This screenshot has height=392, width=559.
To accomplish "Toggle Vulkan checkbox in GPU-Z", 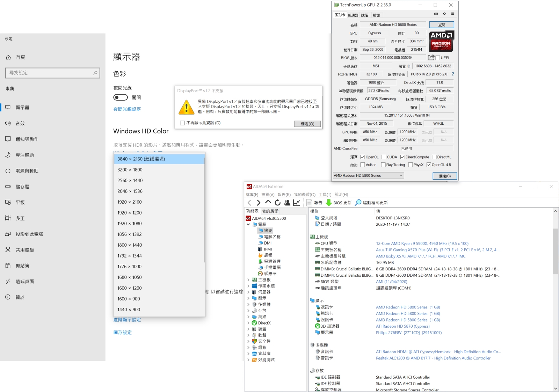I will (x=363, y=165).
